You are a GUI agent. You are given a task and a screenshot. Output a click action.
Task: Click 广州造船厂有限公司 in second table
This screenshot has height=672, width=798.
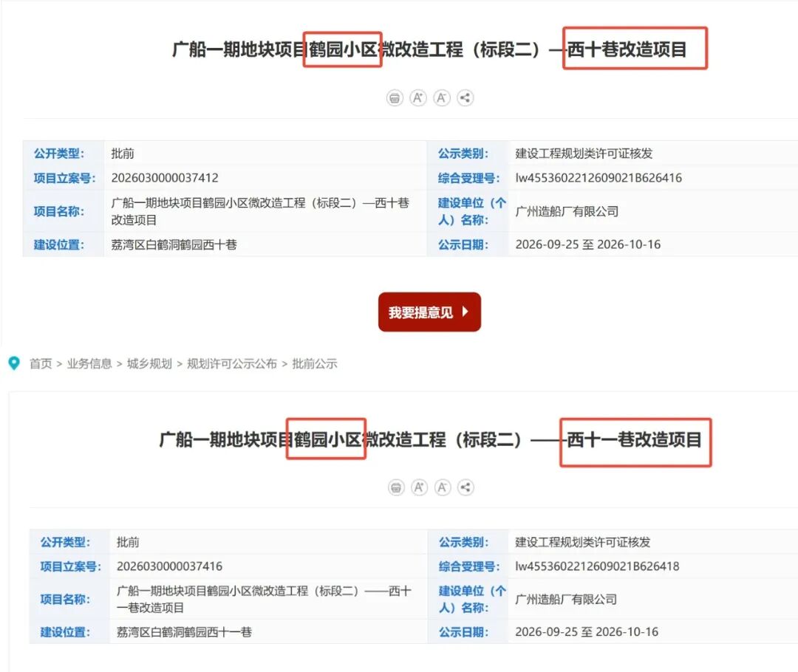point(566,599)
